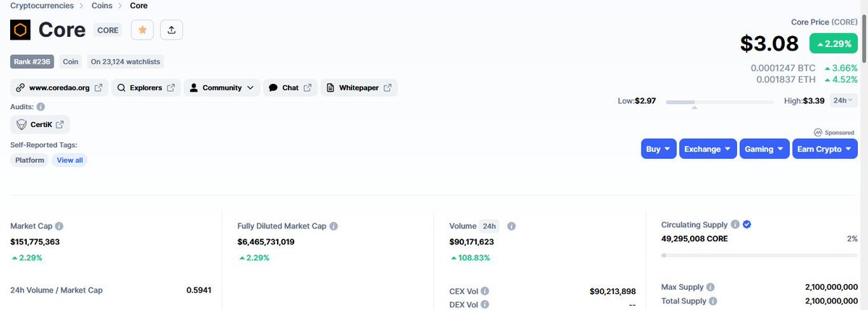Click the star watchlist icon

tap(142, 30)
